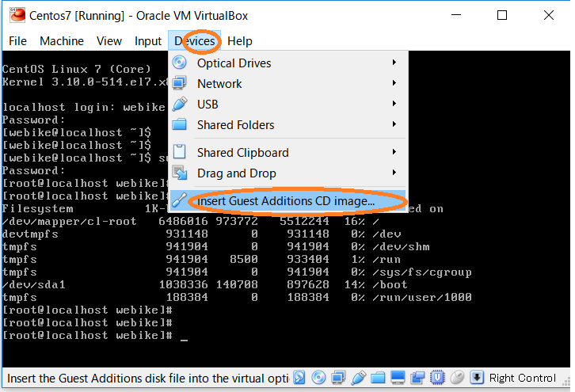Open the Machine menu
Image resolution: width=575 pixels, height=392 pixels.
coord(62,41)
